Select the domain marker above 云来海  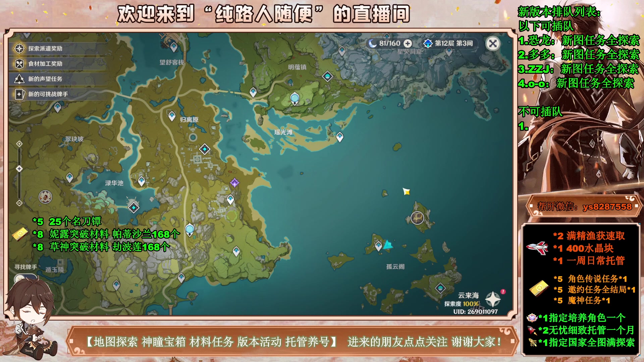440,288
